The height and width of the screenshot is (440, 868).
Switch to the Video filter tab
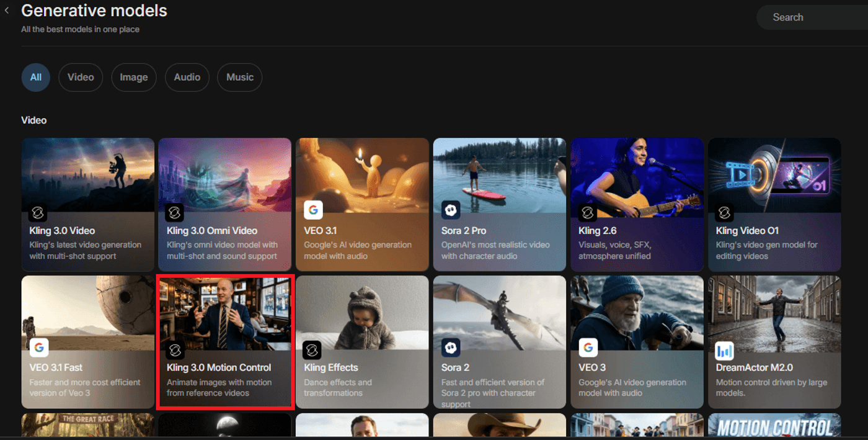coord(81,78)
